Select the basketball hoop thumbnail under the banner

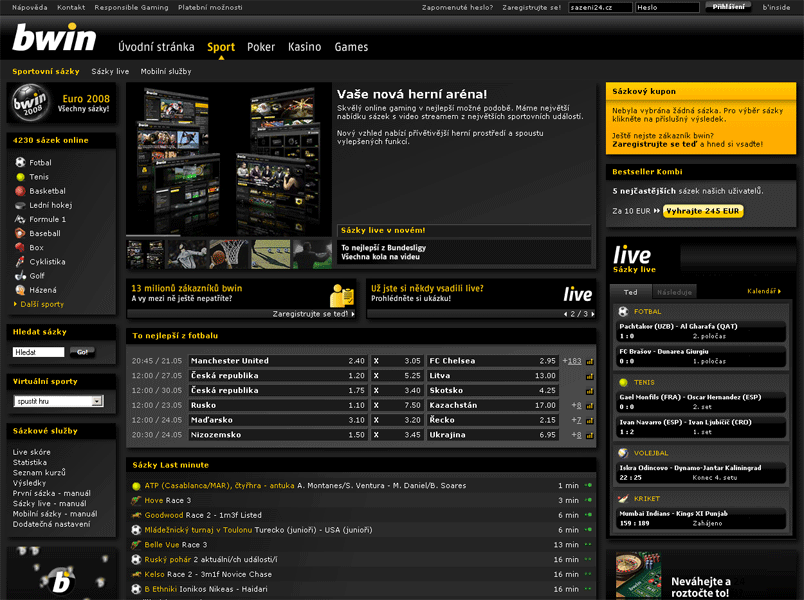tap(229, 253)
